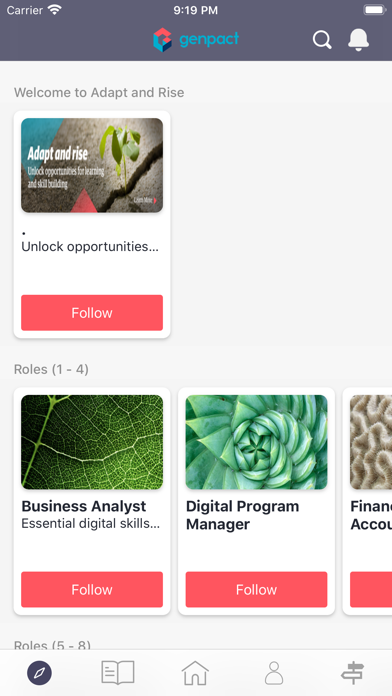Open notifications bell icon
This screenshot has height=696, width=392.
coord(358,40)
